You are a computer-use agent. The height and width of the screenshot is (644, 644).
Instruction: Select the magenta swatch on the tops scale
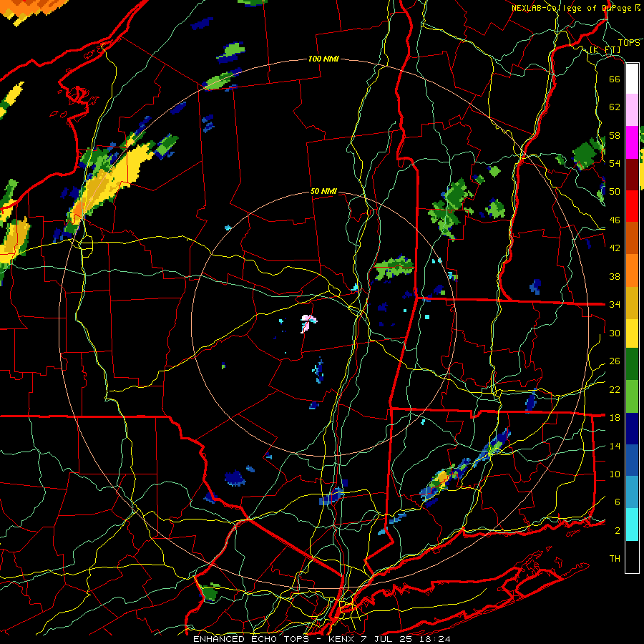coord(632,142)
